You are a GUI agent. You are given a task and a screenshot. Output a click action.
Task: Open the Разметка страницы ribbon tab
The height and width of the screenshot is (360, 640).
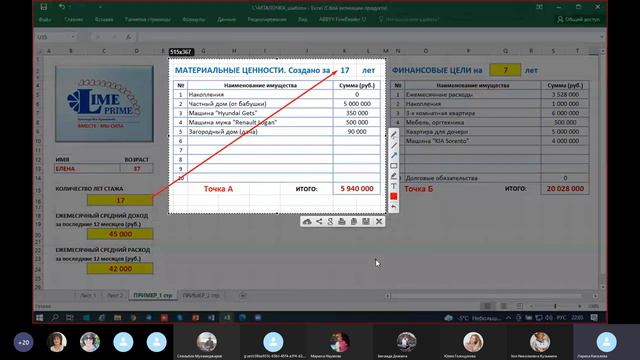pyautogui.click(x=148, y=19)
